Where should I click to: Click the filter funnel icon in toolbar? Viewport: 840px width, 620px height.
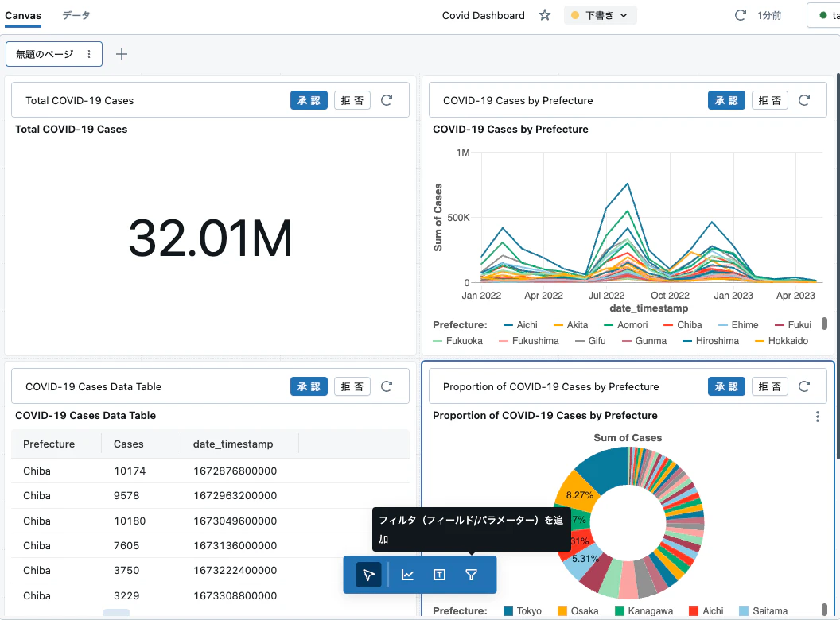point(472,575)
